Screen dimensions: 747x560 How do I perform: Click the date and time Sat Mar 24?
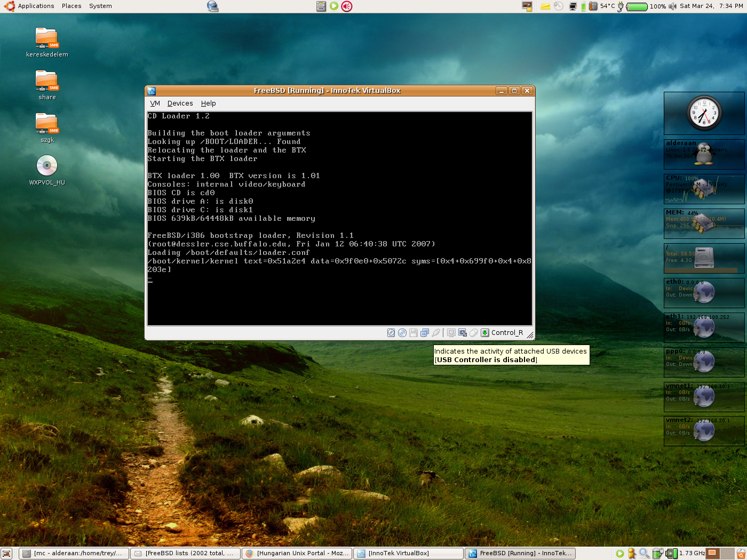coord(711,6)
